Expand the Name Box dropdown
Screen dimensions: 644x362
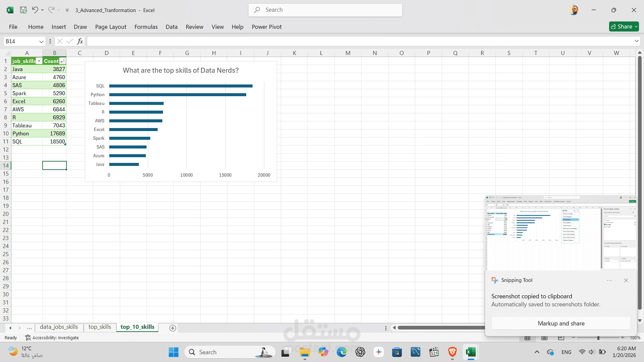coord(41,41)
